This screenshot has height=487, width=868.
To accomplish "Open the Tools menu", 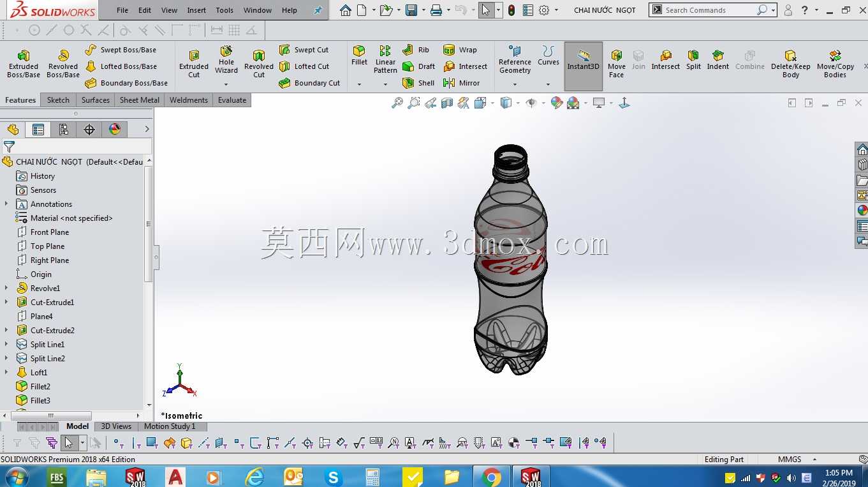I will (224, 10).
